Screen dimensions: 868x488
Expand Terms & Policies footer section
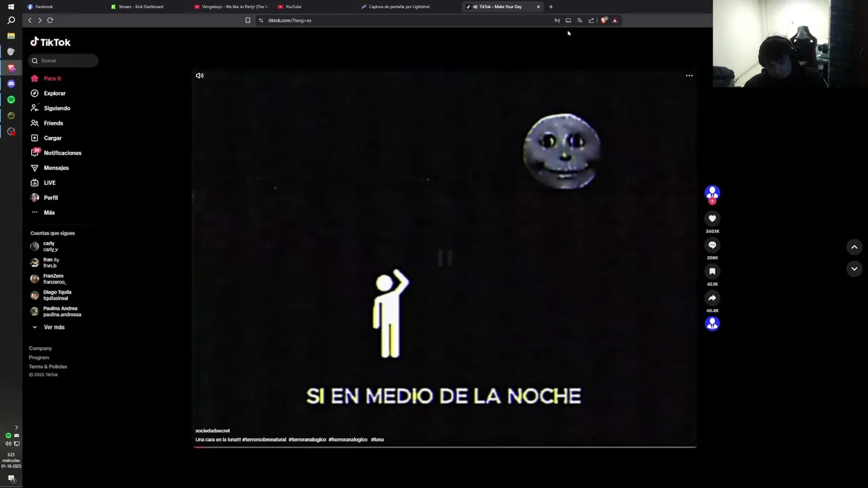pyautogui.click(x=47, y=367)
